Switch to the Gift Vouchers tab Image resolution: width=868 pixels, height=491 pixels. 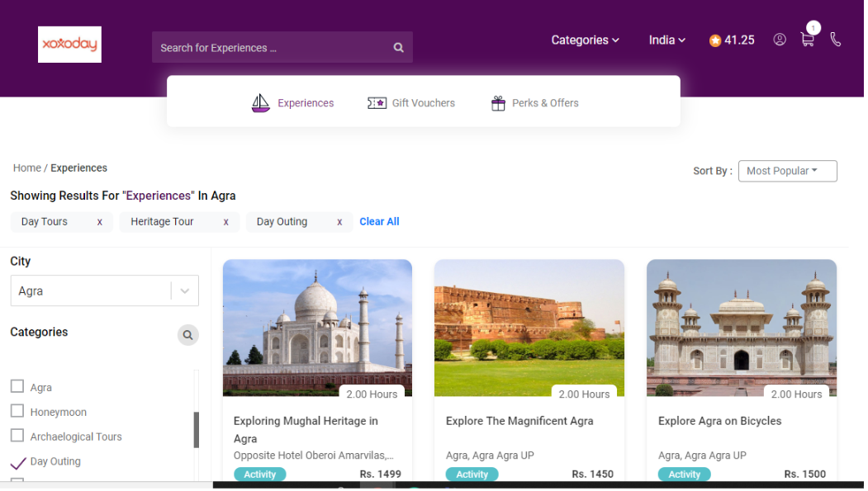pyautogui.click(x=413, y=103)
